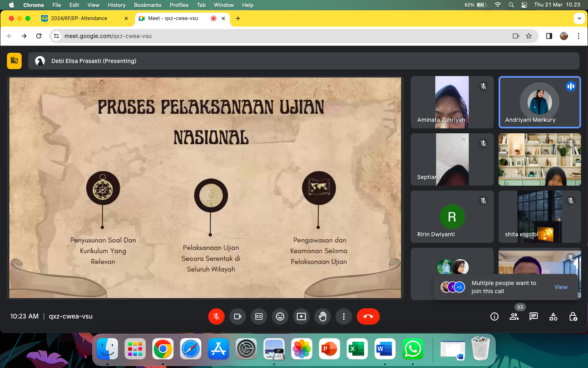Leave the call with the red hang-up button
The height and width of the screenshot is (368, 588).
[368, 316]
